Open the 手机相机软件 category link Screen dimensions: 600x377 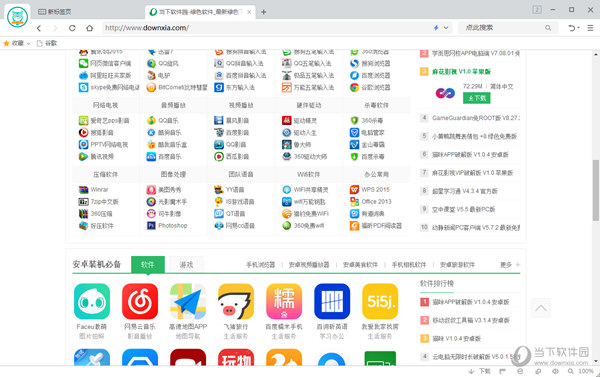[x=409, y=265]
